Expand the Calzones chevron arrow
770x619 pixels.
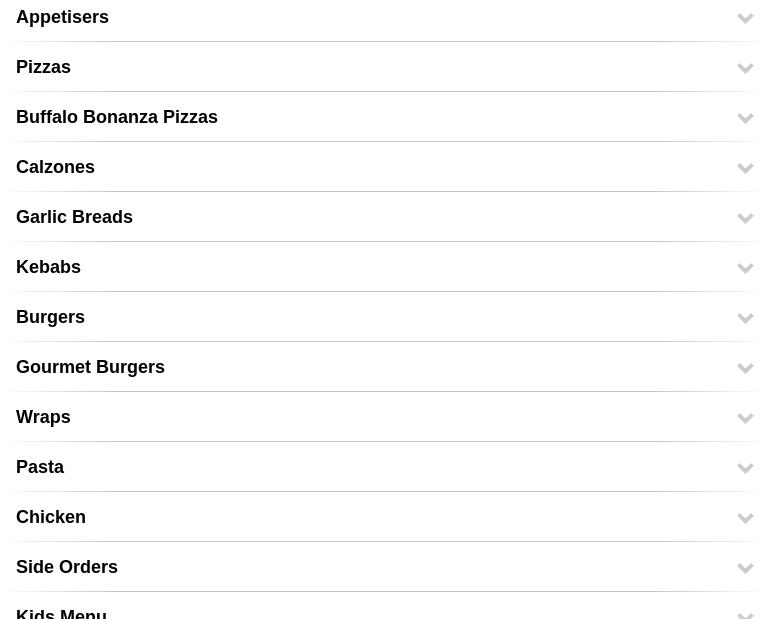[745, 168]
